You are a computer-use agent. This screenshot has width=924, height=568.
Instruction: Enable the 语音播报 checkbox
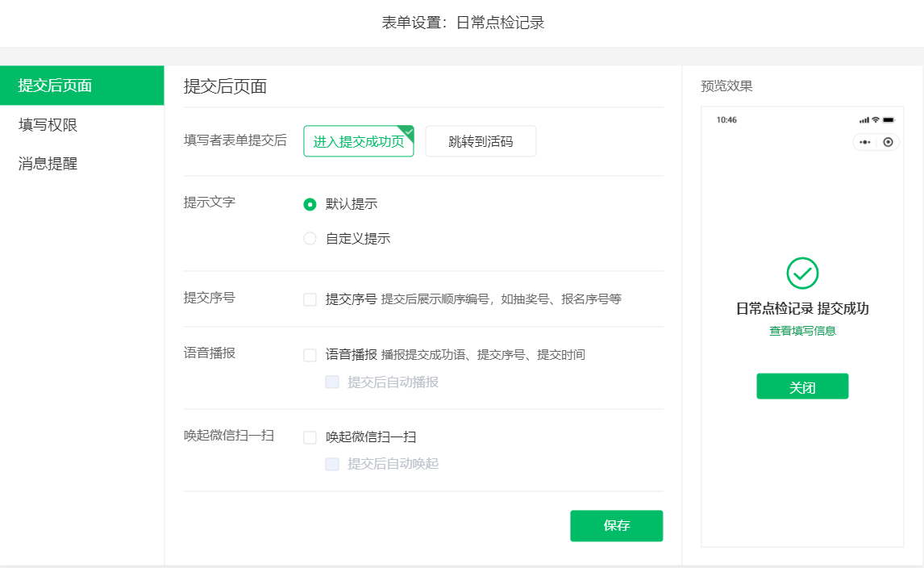[x=310, y=355]
